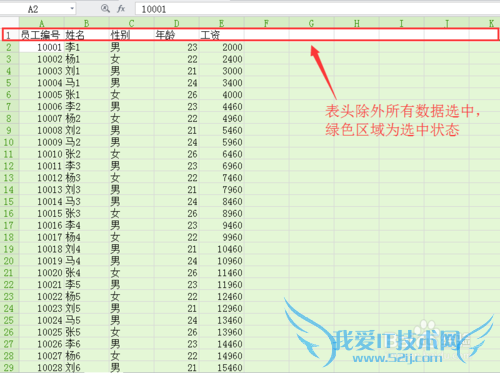This screenshot has height=373, width=500.
Task: Click name cell 杨1
Action: [86, 59]
